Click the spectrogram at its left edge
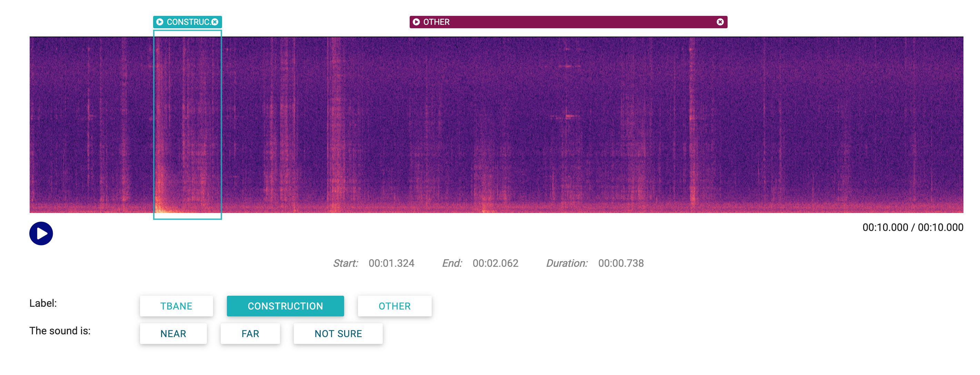Screen dimensions: 980x375 pyautogui.click(x=32, y=125)
